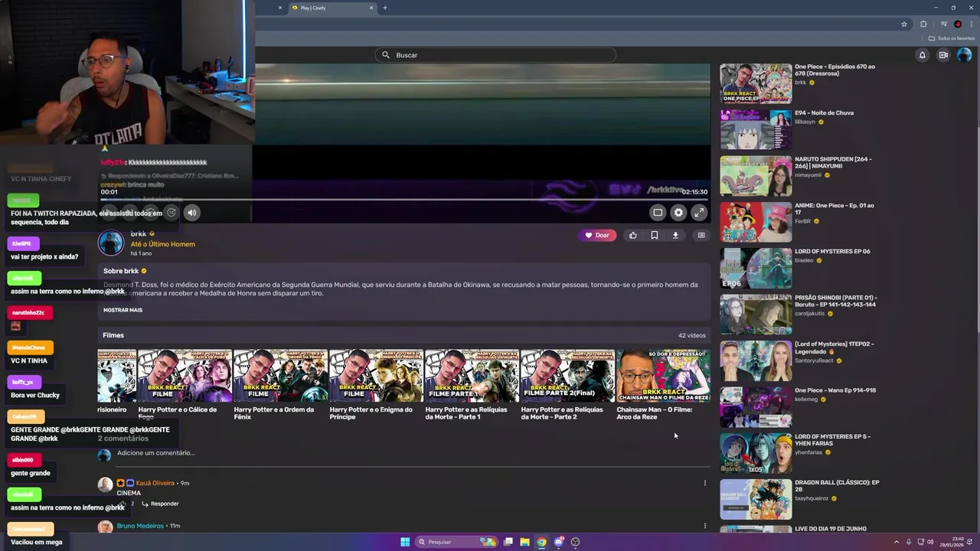Viewport: 980px width, 551px height.
Task: Open Bruno Medeiros's profile link
Action: [x=140, y=526]
